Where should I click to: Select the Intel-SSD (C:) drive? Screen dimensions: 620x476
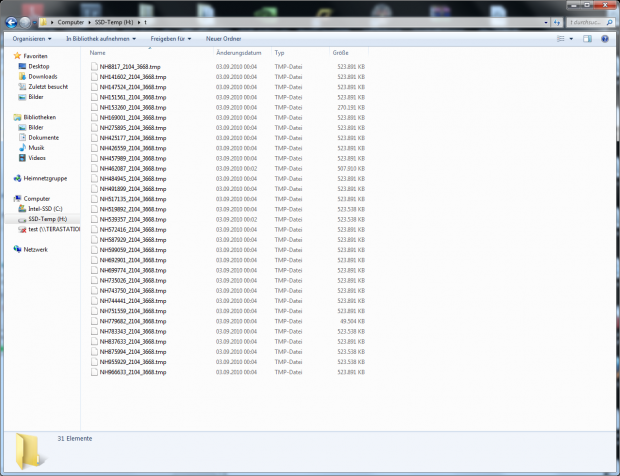coord(46,209)
